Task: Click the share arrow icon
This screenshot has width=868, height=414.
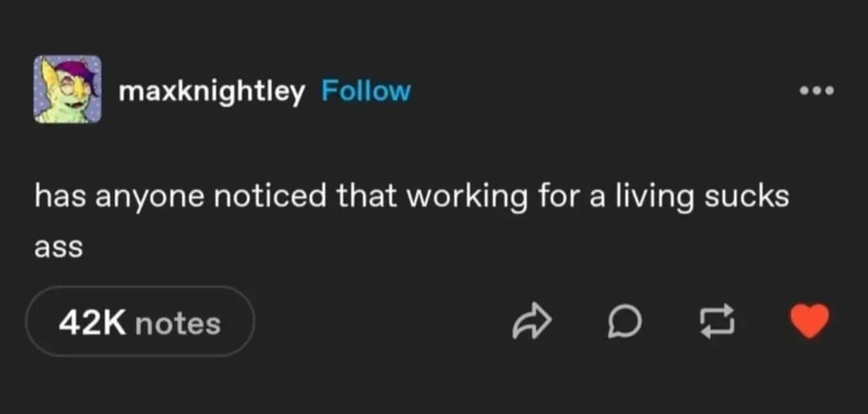Action: 530,322
